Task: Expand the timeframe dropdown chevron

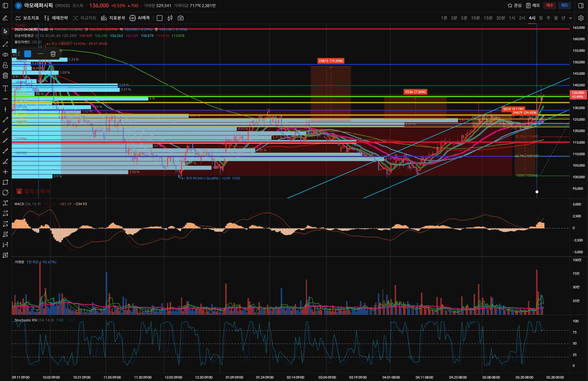Action: pos(570,18)
